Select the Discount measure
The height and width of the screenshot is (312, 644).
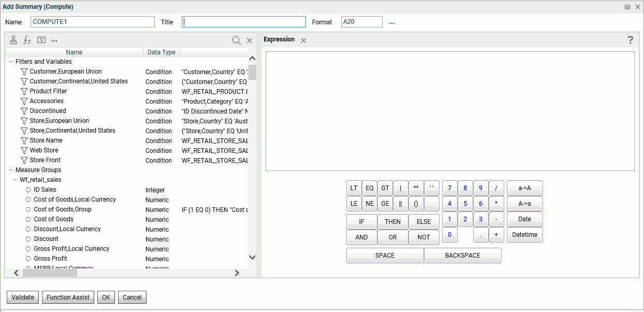(x=46, y=239)
